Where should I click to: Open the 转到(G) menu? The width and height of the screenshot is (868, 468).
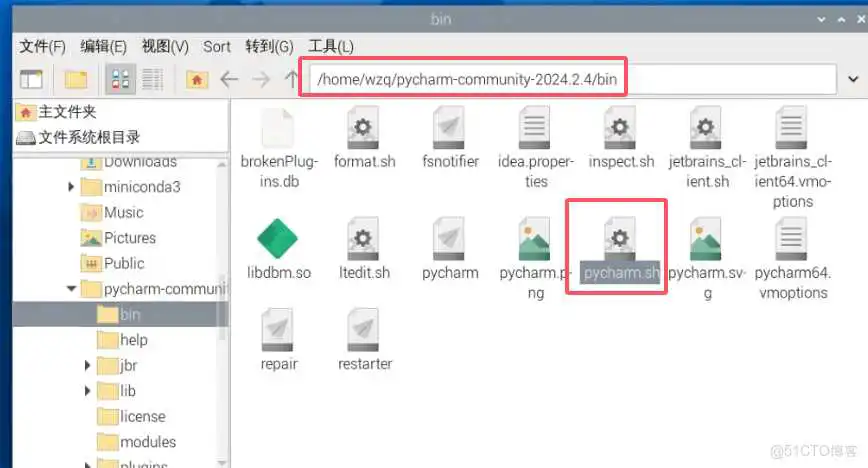[x=270, y=47]
